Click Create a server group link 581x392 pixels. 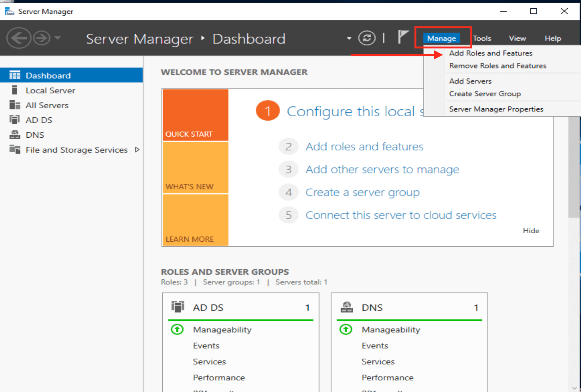362,192
